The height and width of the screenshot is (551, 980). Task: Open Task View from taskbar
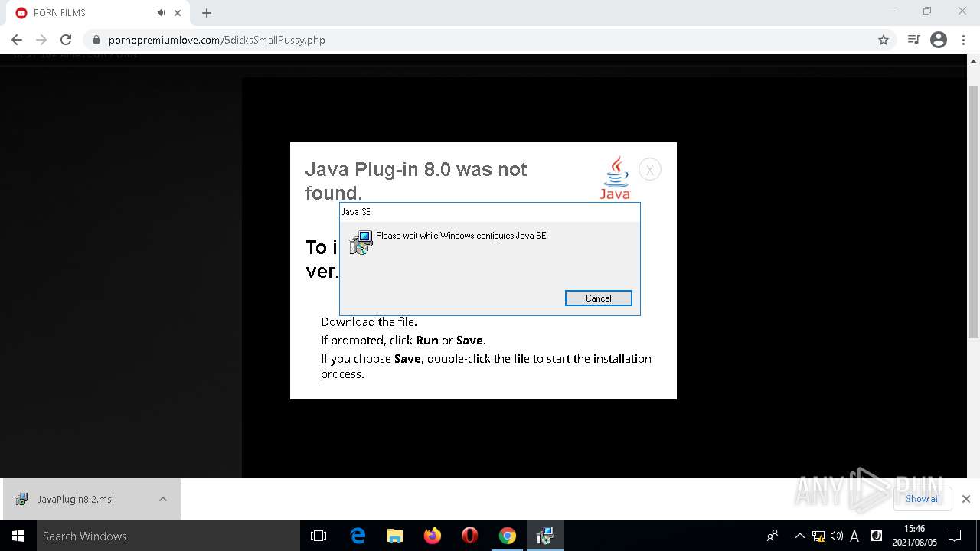[x=318, y=536]
